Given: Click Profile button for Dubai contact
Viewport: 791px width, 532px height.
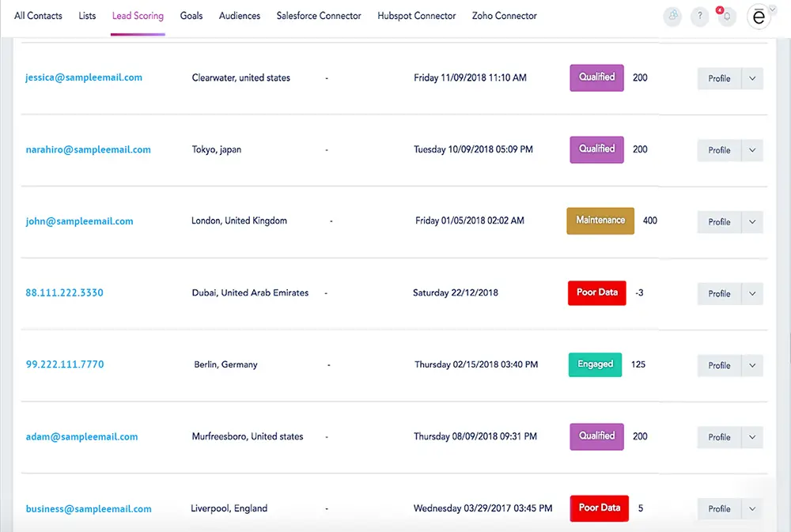Looking at the screenshot, I should click(x=719, y=293).
